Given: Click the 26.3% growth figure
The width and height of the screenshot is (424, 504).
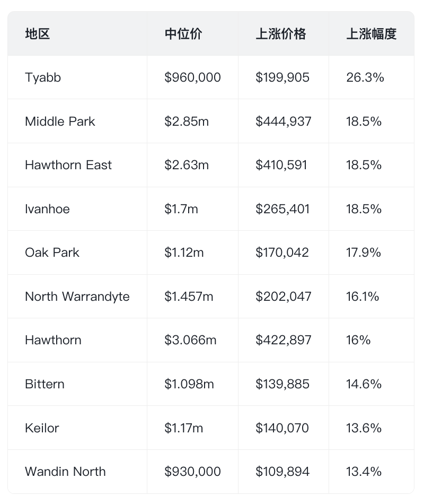Looking at the screenshot, I should [x=365, y=77].
